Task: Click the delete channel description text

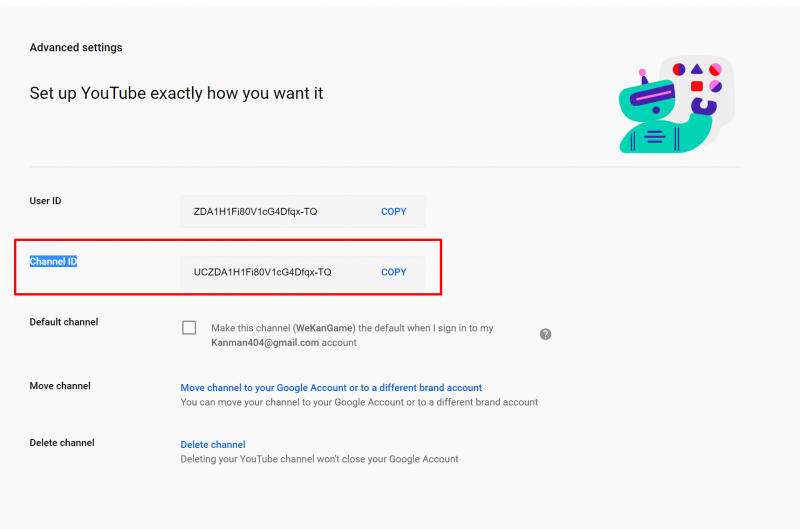Action: [319, 459]
